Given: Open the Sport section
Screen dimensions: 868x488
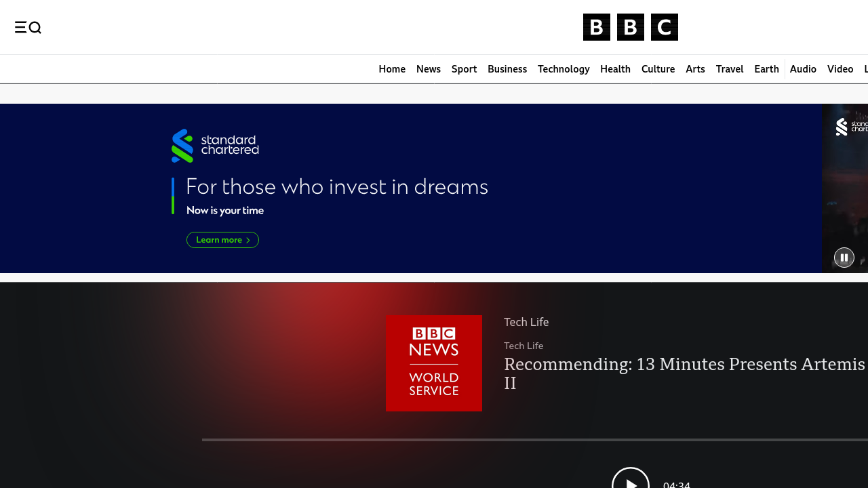Looking at the screenshot, I should pyautogui.click(x=464, y=69).
